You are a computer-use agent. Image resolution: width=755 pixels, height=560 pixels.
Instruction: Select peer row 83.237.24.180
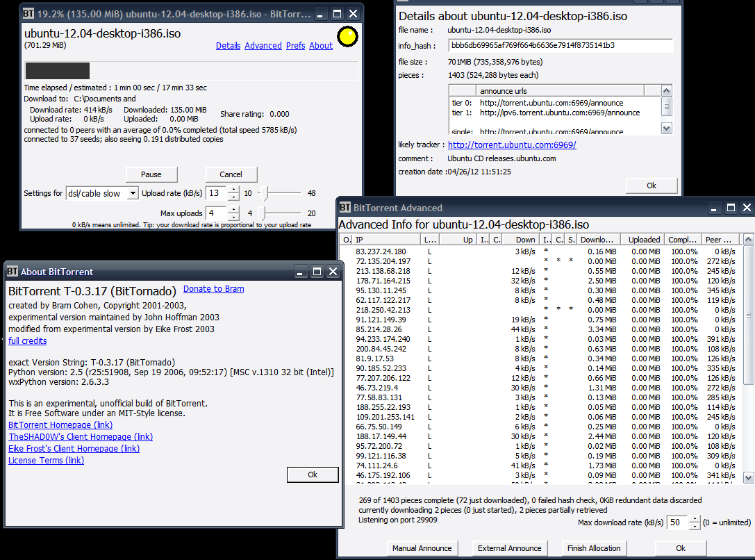click(x=540, y=252)
